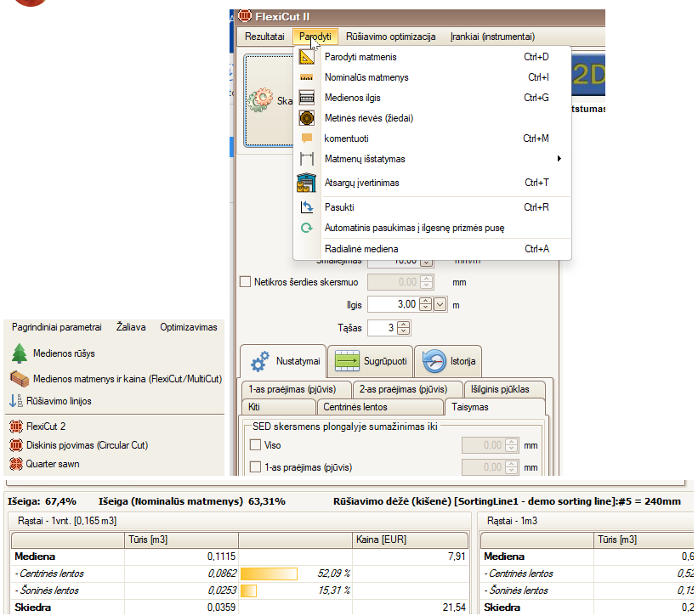This screenshot has height=616, width=698.
Task: Click Mediena price value 7,91
Action: coord(457,557)
